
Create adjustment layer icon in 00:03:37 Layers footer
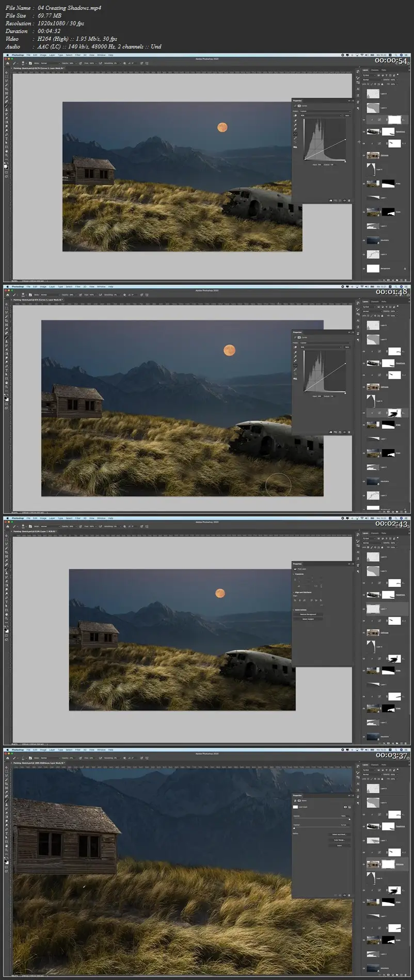(393, 975)
